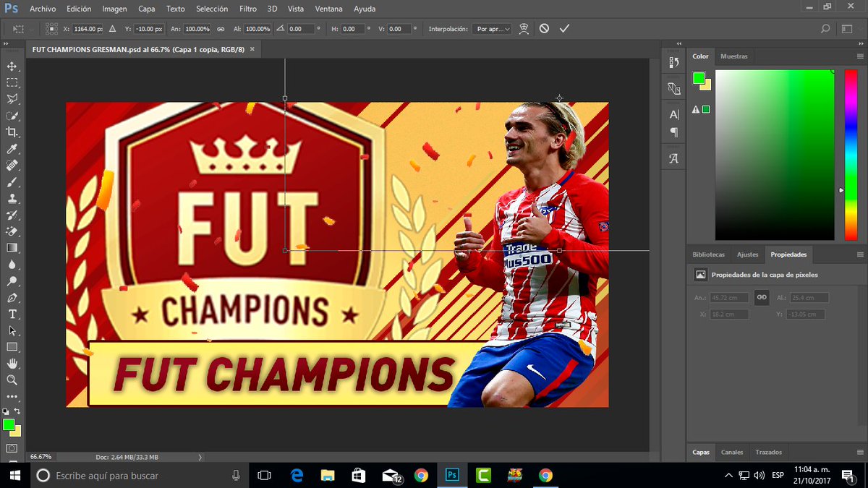The height and width of the screenshot is (488, 868).
Task: Select the Zoom tool
Action: (x=12, y=380)
